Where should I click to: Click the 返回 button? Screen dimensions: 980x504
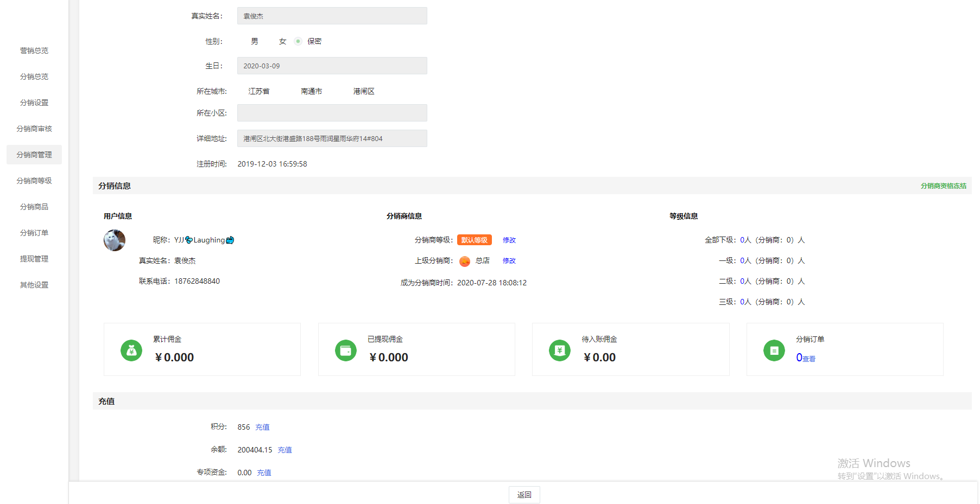pyautogui.click(x=524, y=495)
